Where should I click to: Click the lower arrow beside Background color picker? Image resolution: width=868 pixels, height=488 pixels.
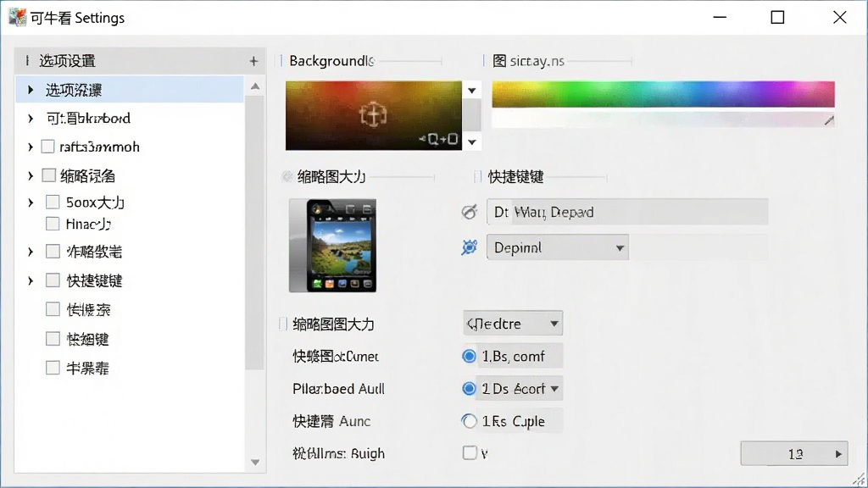(471, 142)
